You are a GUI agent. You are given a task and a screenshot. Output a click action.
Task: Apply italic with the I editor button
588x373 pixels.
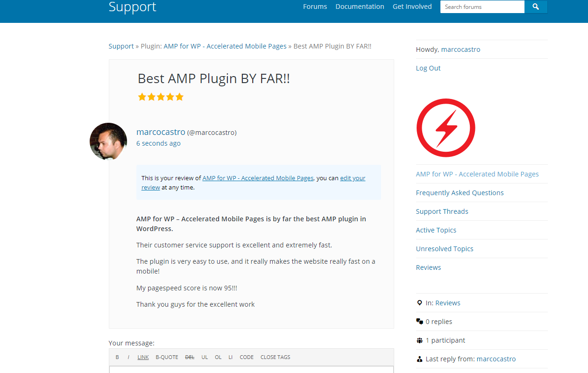128,357
